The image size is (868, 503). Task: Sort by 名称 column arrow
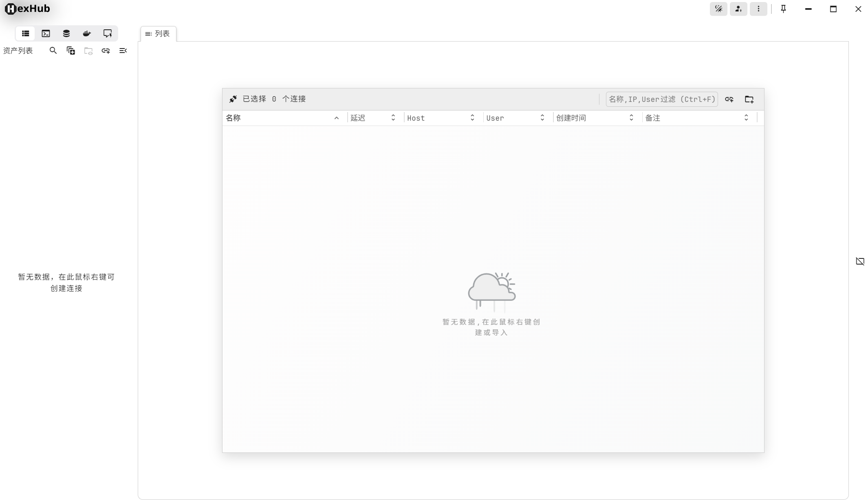pyautogui.click(x=336, y=118)
